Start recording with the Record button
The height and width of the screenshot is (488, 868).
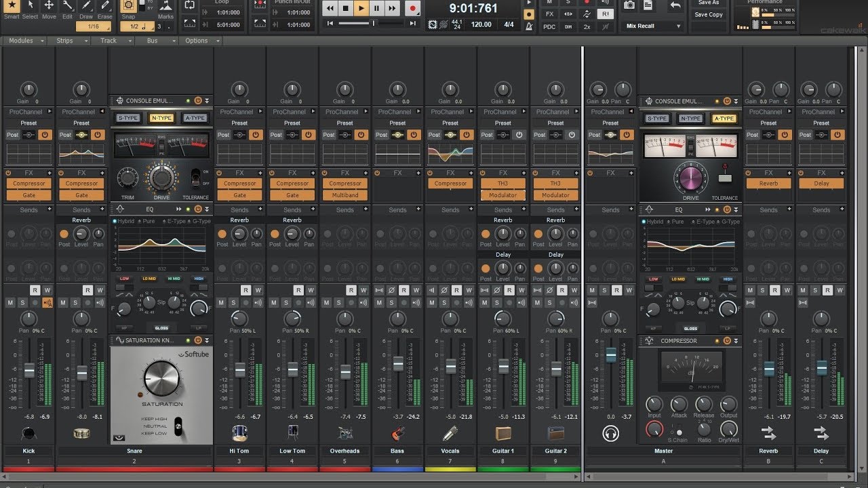[412, 8]
